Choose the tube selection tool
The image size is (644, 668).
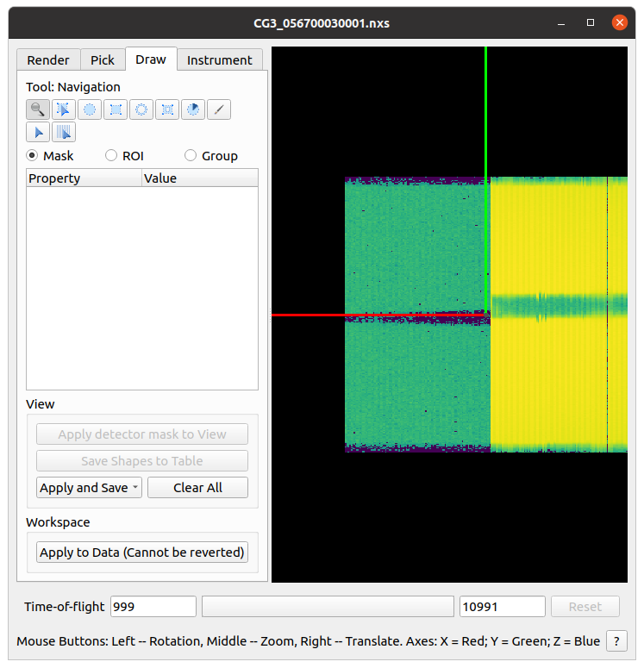64,132
